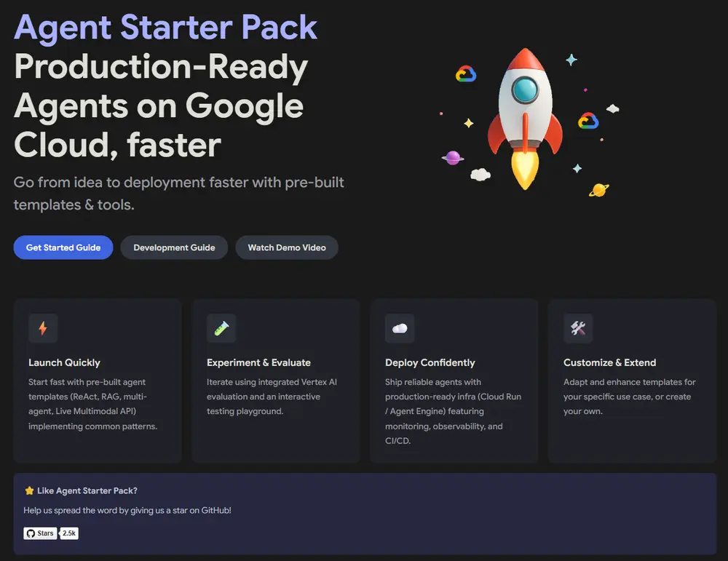Click the lightning bolt Launch Quickly icon
Viewport: 728px width, 561px height.
pos(43,329)
